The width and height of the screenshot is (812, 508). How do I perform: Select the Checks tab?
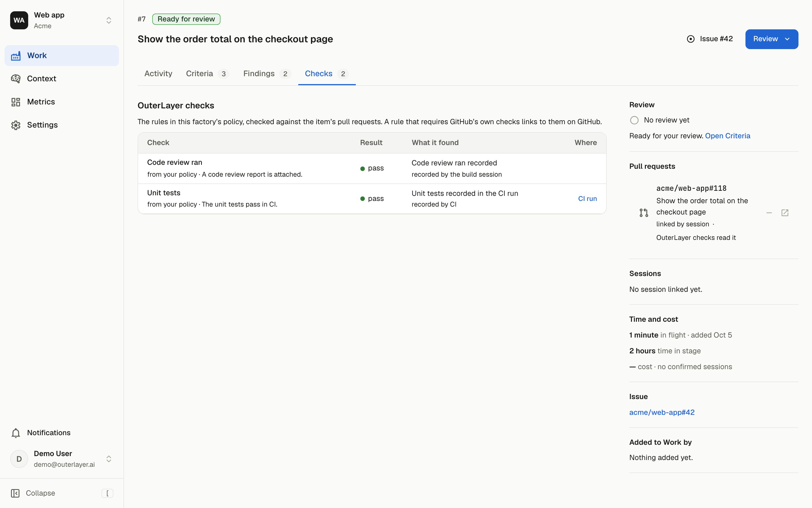(327, 74)
